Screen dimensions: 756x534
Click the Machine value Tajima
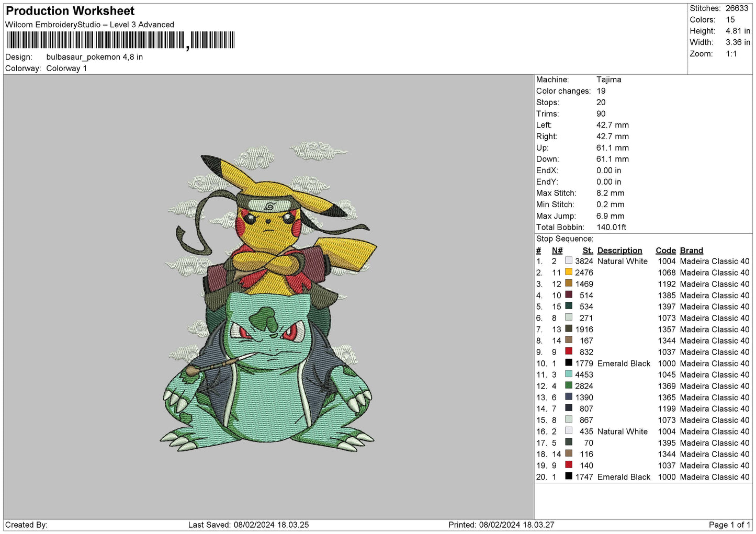coord(609,79)
